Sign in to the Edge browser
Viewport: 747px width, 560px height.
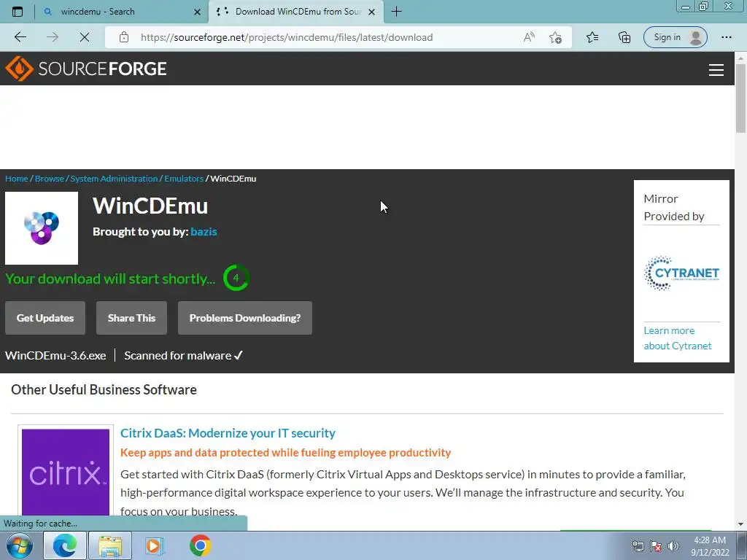[x=675, y=37]
